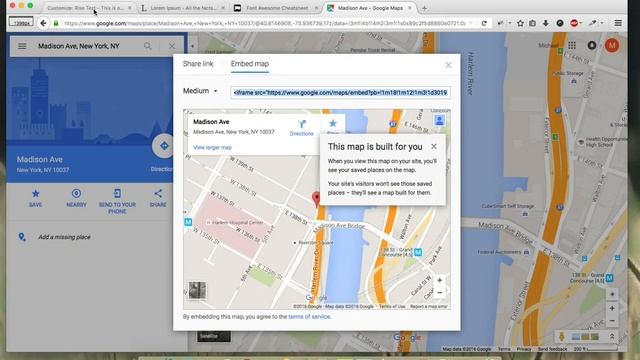Zoom in on the main map

click(x=611, y=308)
